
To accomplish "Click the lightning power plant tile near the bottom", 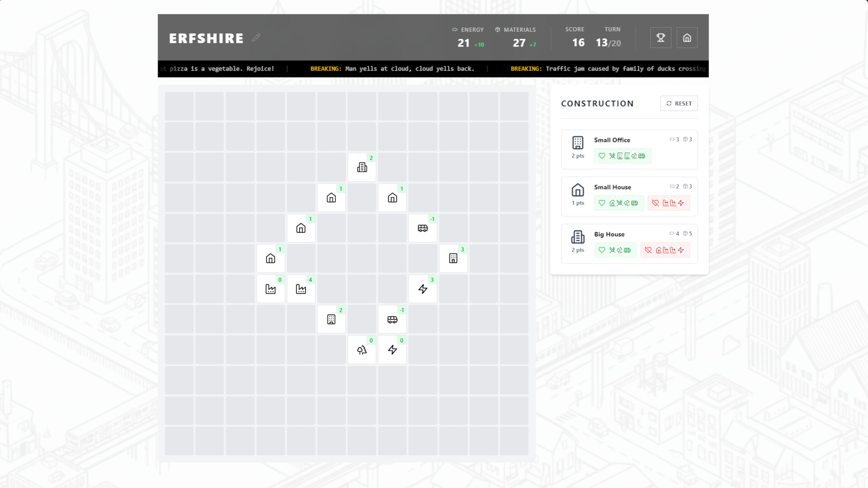I will (x=392, y=350).
